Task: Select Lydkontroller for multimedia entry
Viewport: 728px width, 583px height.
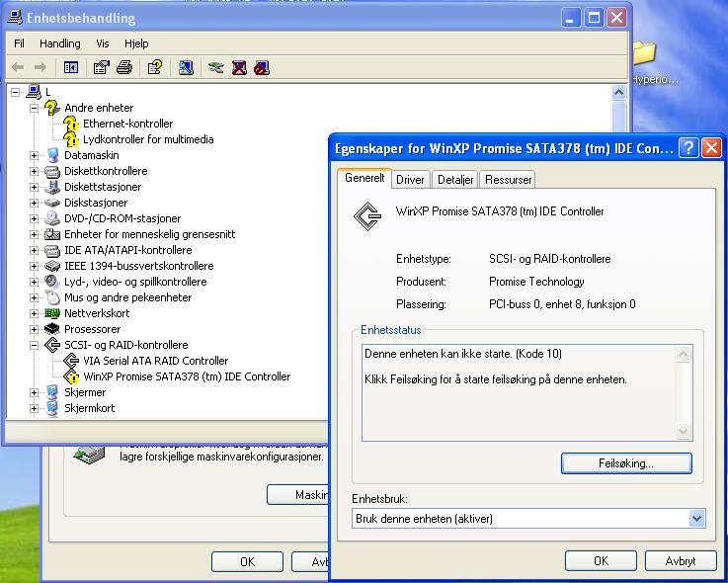Action: [148, 139]
